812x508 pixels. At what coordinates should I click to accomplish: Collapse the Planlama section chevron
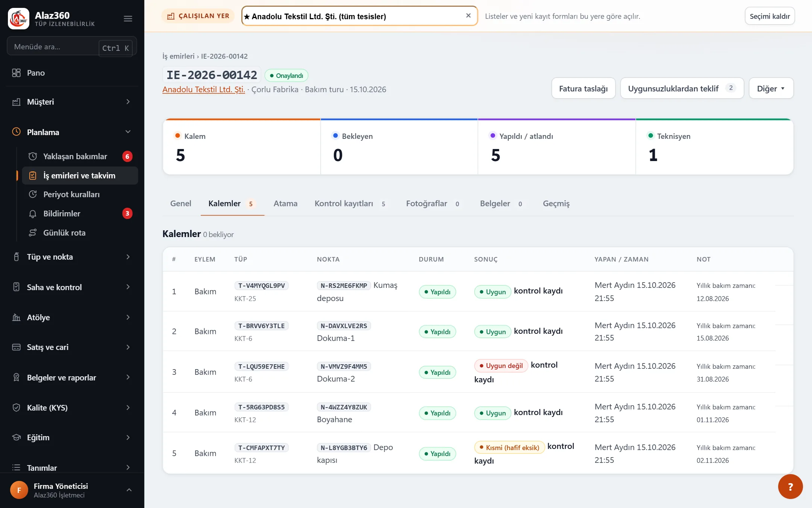pyautogui.click(x=128, y=132)
